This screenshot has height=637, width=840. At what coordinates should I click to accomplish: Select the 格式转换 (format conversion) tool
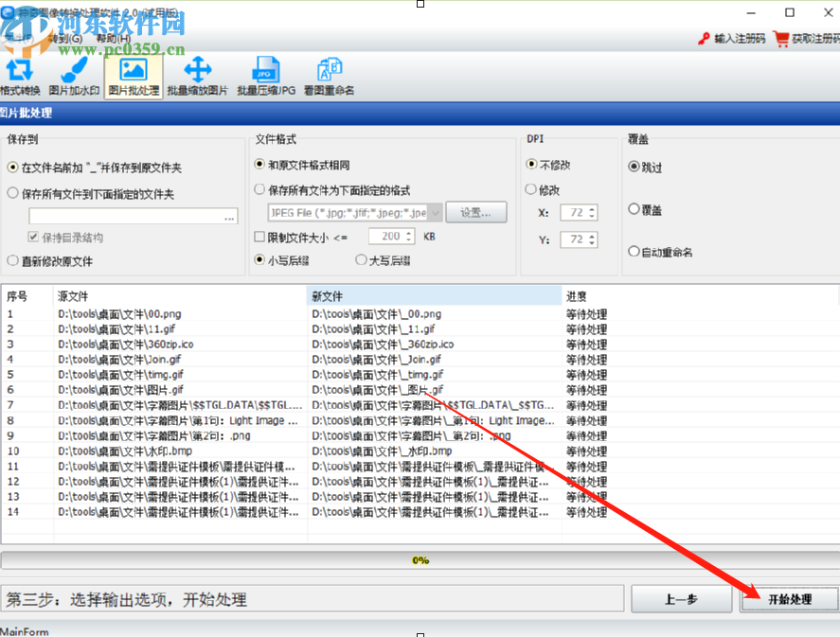(20, 76)
